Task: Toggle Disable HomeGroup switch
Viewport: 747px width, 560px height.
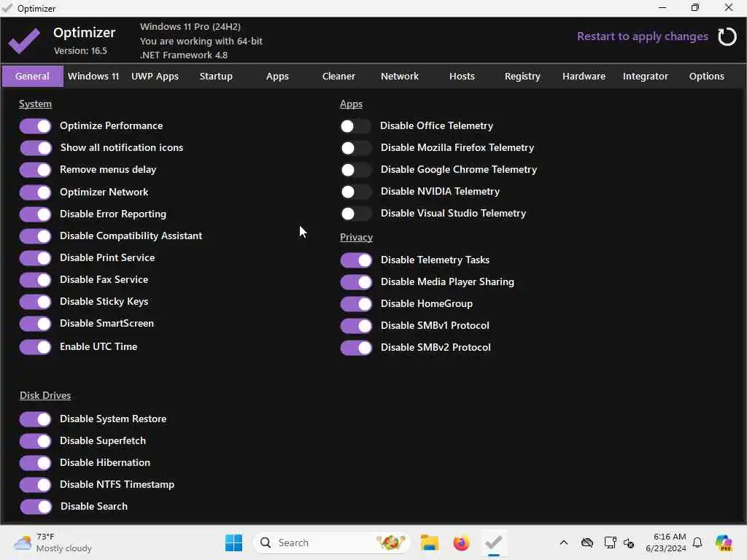Action: click(356, 304)
